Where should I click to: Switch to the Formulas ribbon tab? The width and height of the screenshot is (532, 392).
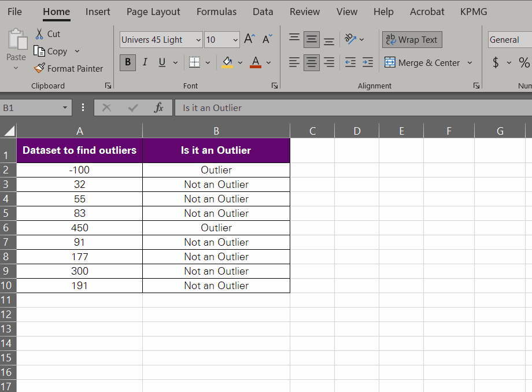click(216, 12)
